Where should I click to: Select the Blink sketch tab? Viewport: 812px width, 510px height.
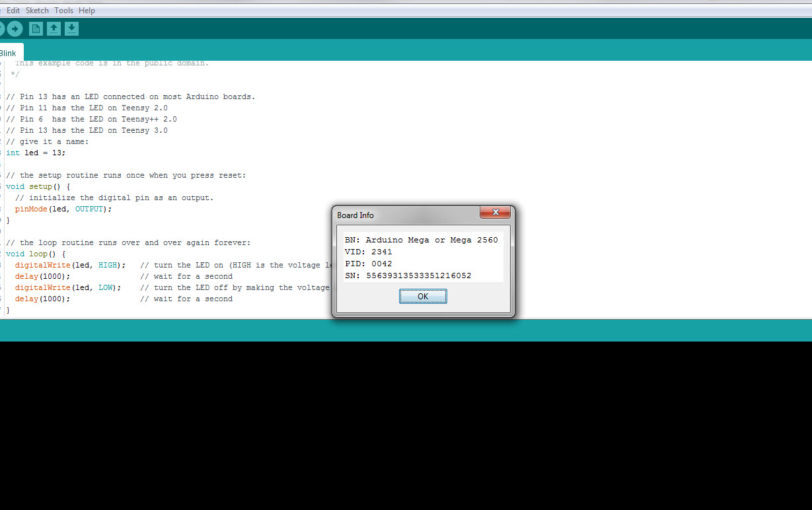point(8,52)
